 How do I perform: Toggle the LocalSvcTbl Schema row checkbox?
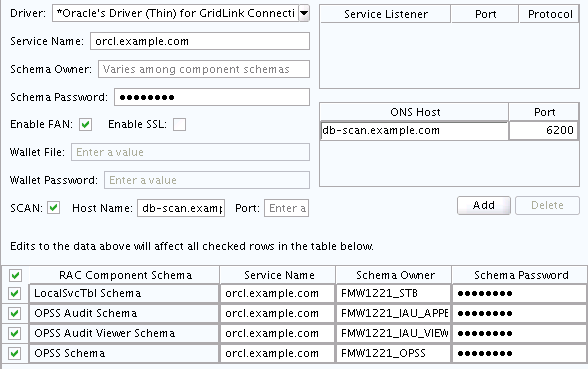(x=15, y=293)
